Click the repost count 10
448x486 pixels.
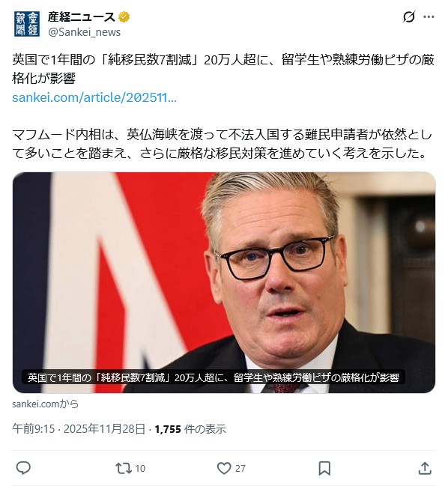tap(140, 468)
